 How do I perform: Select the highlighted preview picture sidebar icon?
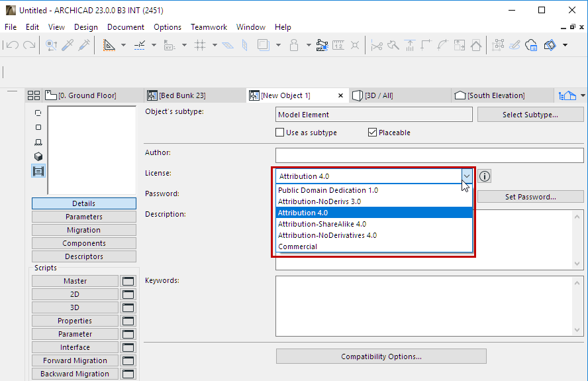[38, 171]
